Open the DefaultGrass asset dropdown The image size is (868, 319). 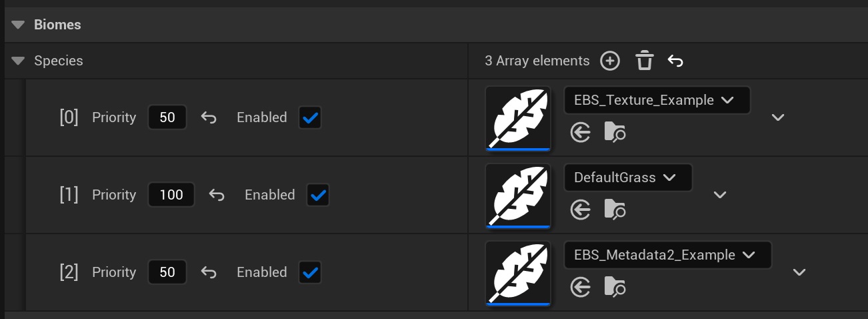coord(627,178)
